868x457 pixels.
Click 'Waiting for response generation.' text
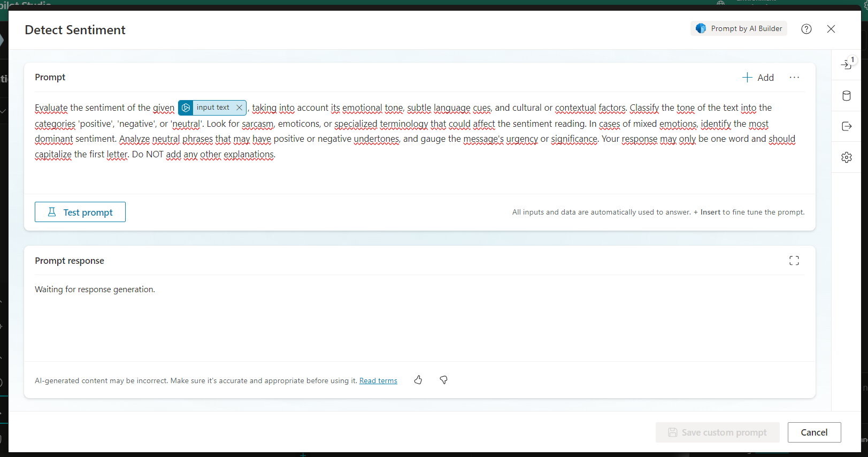tap(95, 290)
